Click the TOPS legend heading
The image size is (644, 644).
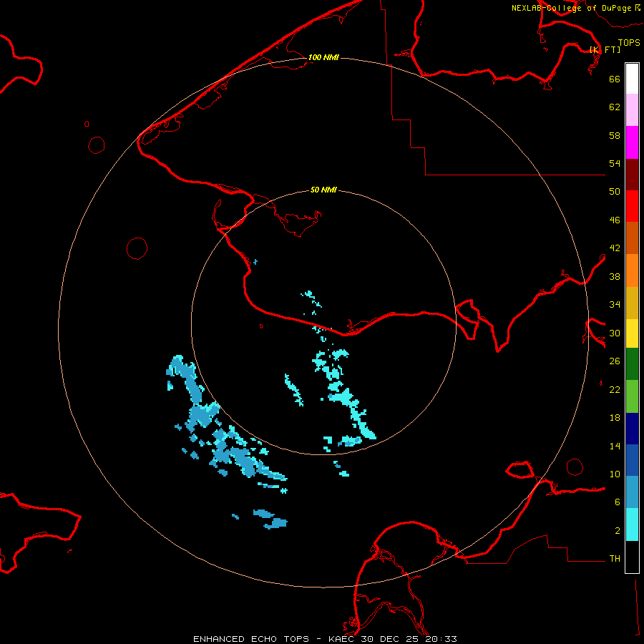(x=629, y=42)
